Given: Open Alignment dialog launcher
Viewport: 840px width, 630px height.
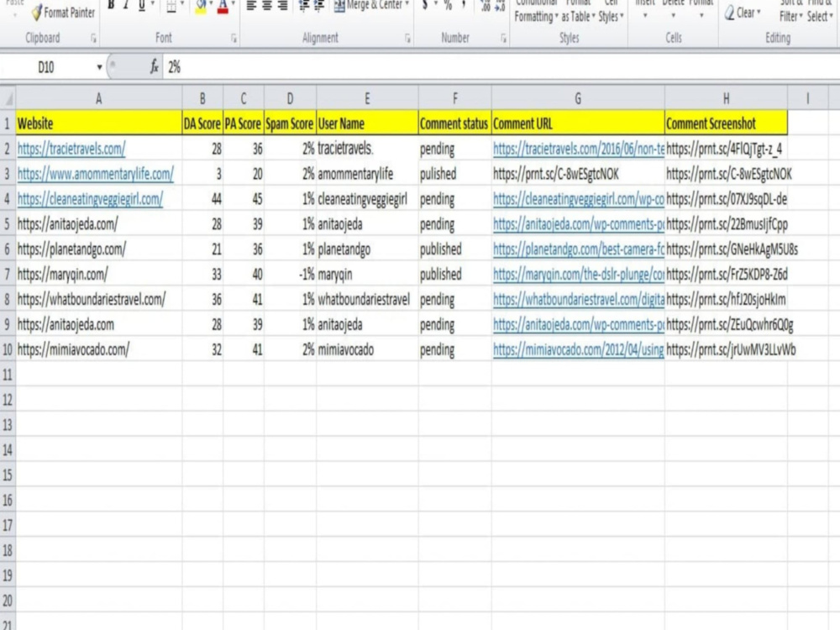Looking at the screenshot, I should pos(407,38).
